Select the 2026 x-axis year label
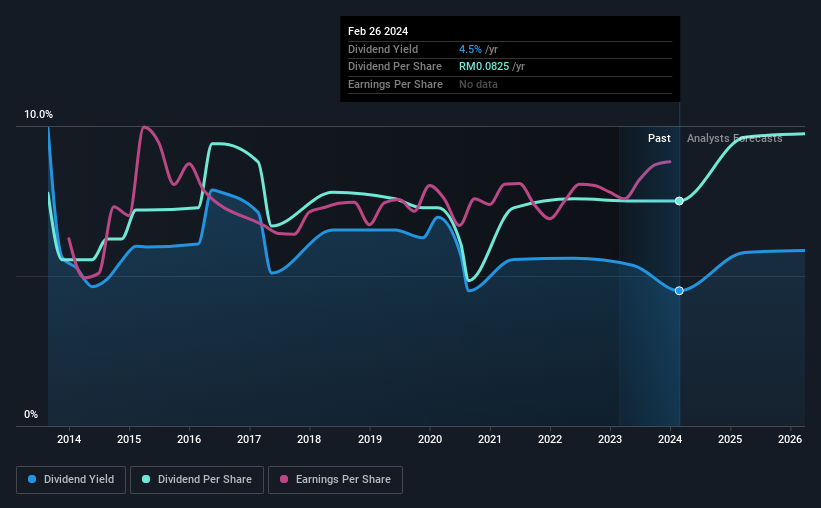Screen dimensions: 821x508 click(x=790, y=439)
